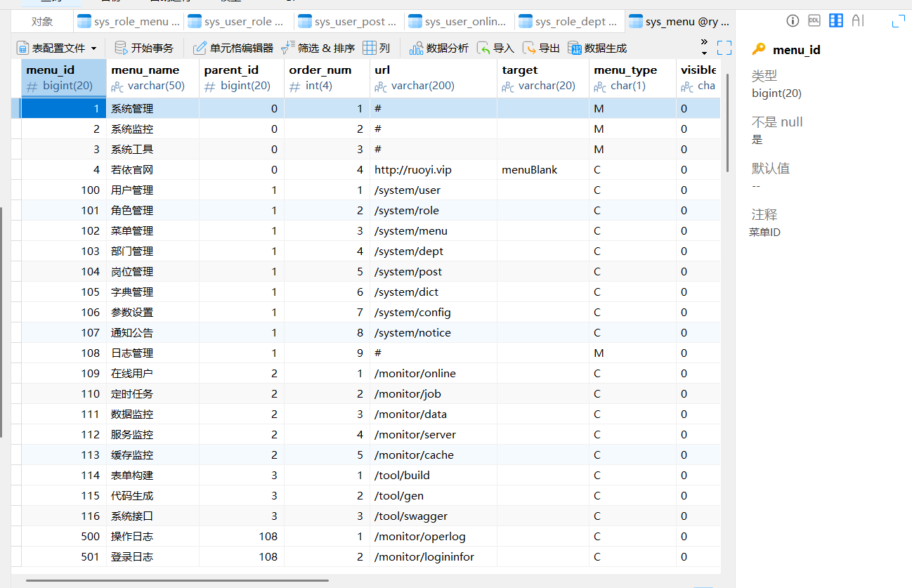Open the 单元格编辑器 cell editor
Screen dimensions: 912x588
click(233, 48)
